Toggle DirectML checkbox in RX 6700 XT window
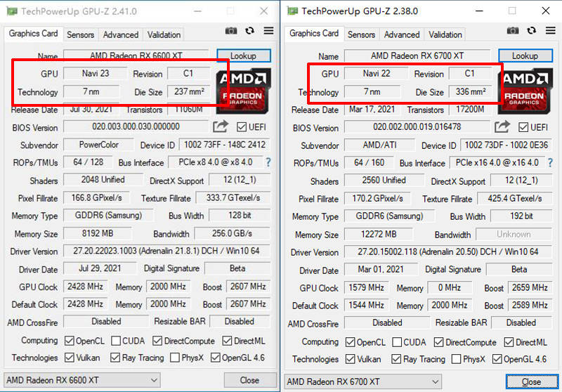 (509, 342)
